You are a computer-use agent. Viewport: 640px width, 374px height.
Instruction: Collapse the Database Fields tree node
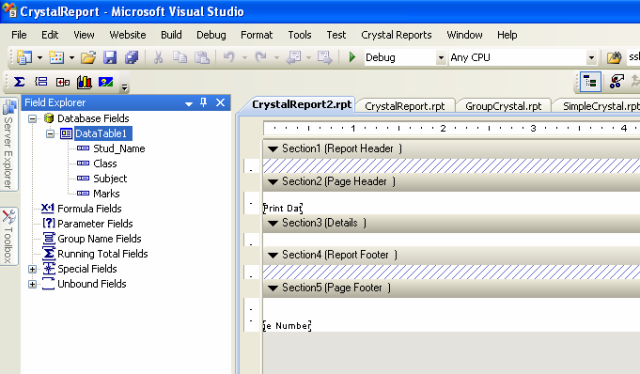pos(32,119)
